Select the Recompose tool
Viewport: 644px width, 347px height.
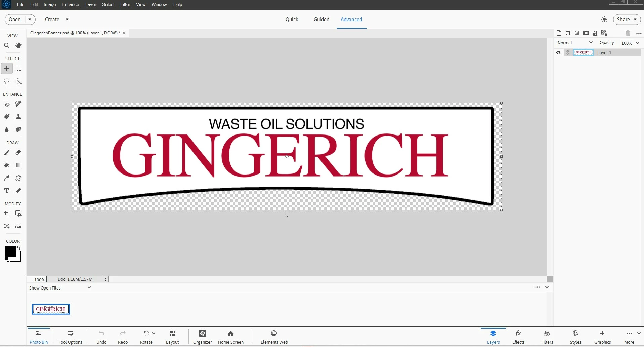[18, 214]
